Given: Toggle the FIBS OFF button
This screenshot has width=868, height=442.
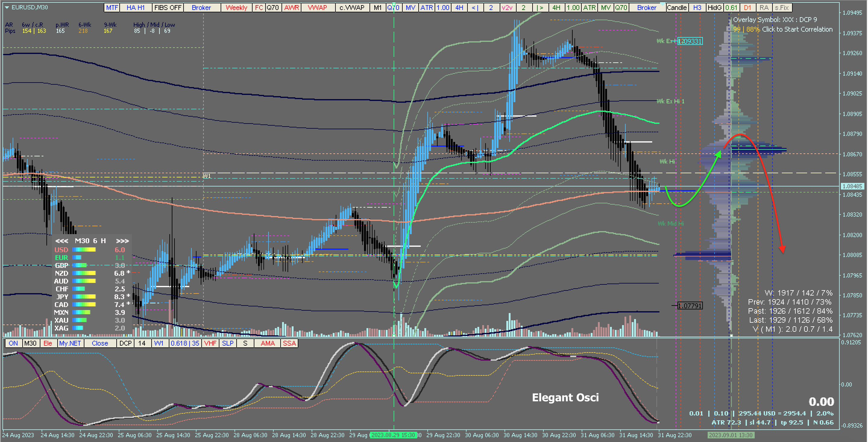Looking at the screenshot, I should point(168,8).
